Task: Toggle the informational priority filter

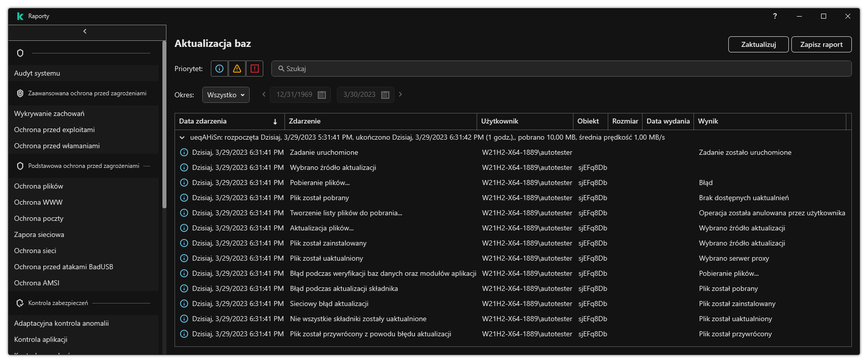Action: click(x=219, y=69)
